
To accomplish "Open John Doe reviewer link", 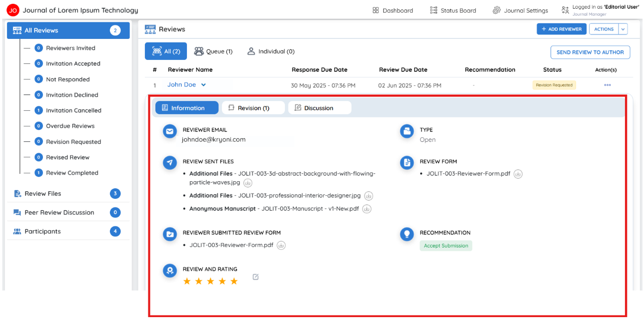I will coord(181,85).
